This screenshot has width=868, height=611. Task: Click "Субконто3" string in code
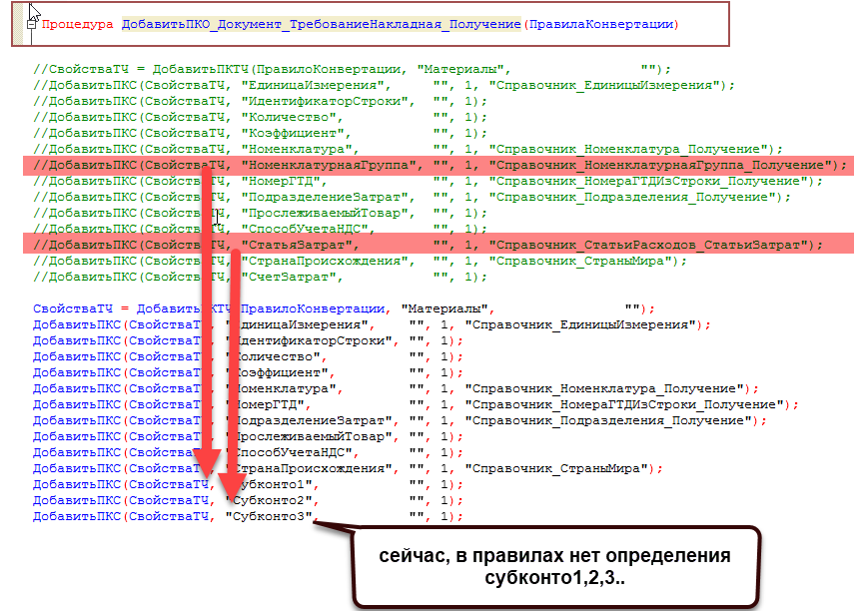(x=272, y=516)
